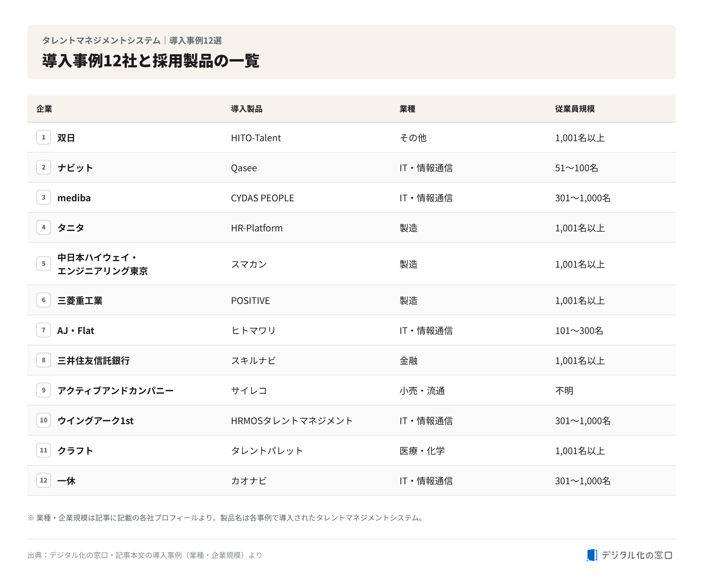Click the 企業 column header
The image size is (703, 588).
tap(44, 109)
